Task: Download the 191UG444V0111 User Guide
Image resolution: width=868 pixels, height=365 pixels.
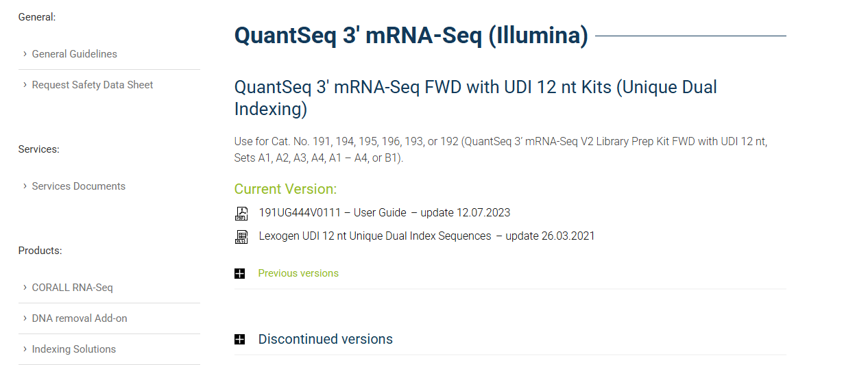Action: [x=384, y=213]
